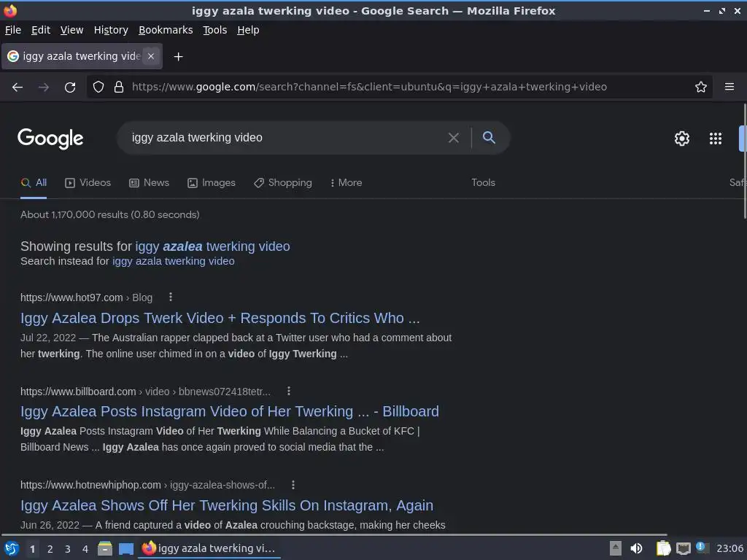
Task: Show desktop via blue taskbar icon
Action: (125, 548)
